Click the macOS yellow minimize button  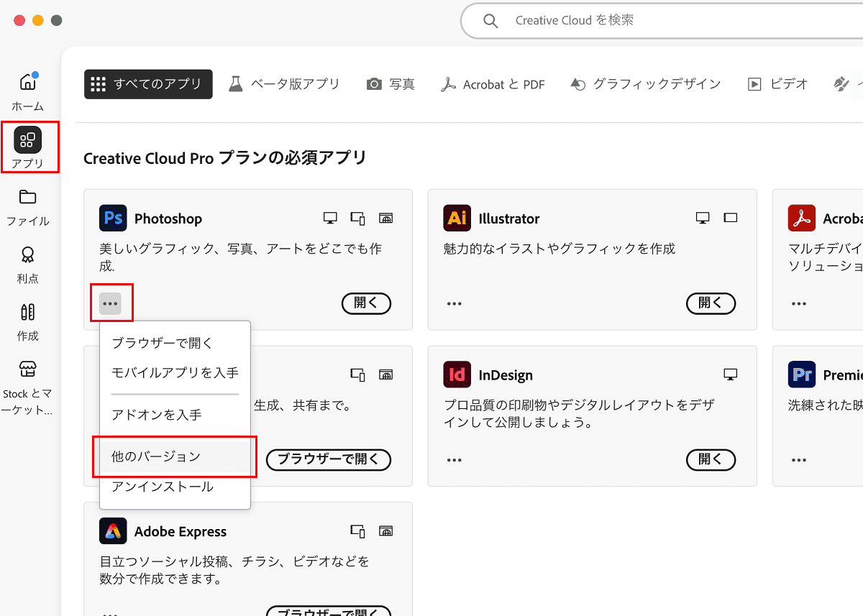(x=38, y=21)
